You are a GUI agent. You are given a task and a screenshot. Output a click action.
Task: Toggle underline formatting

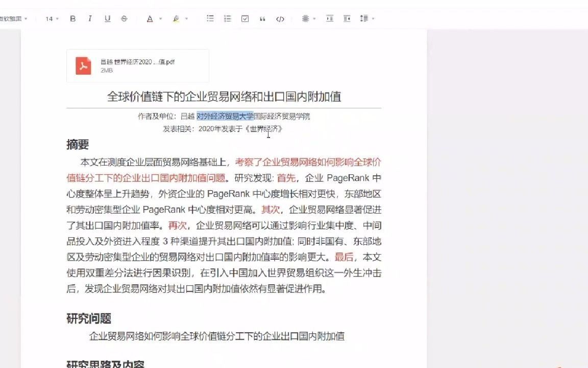tap(108, 18)
